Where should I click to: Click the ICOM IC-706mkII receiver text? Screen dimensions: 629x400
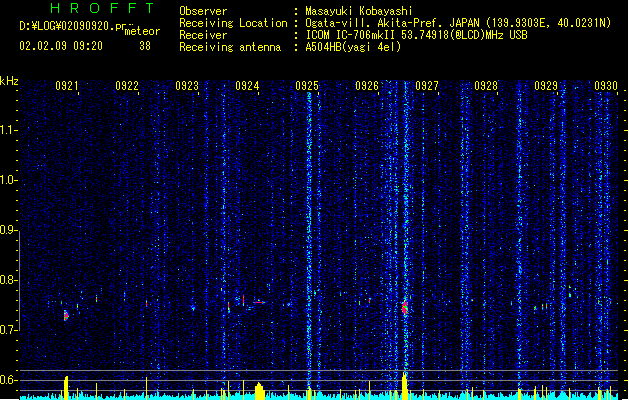pyautogui.click(x=416, y=35)
